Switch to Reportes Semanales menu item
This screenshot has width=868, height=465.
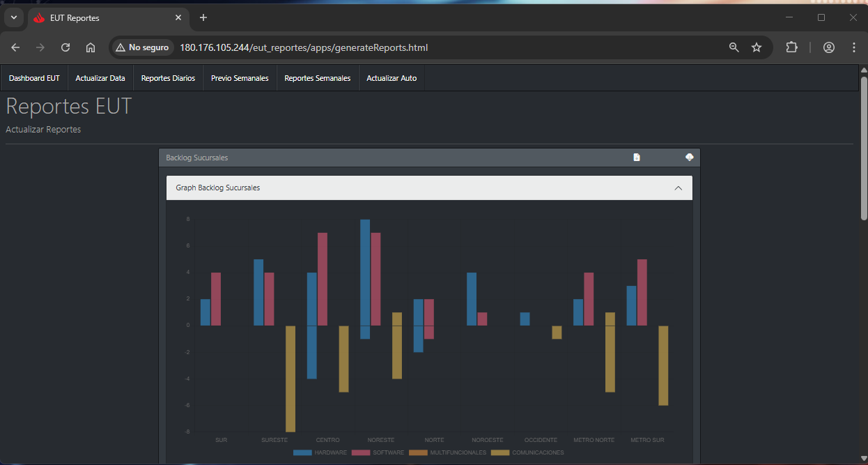coord(317,78)
